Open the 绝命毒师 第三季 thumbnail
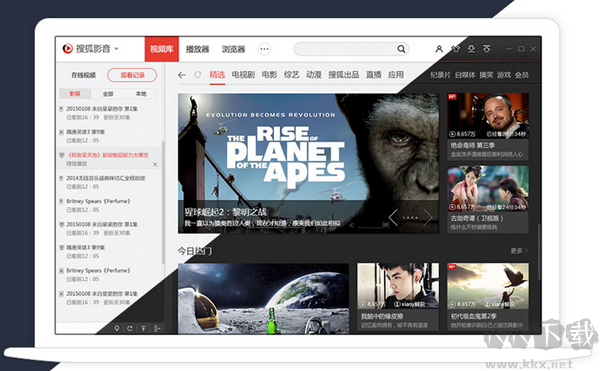 pyautogui.click(x=488, y=116)
